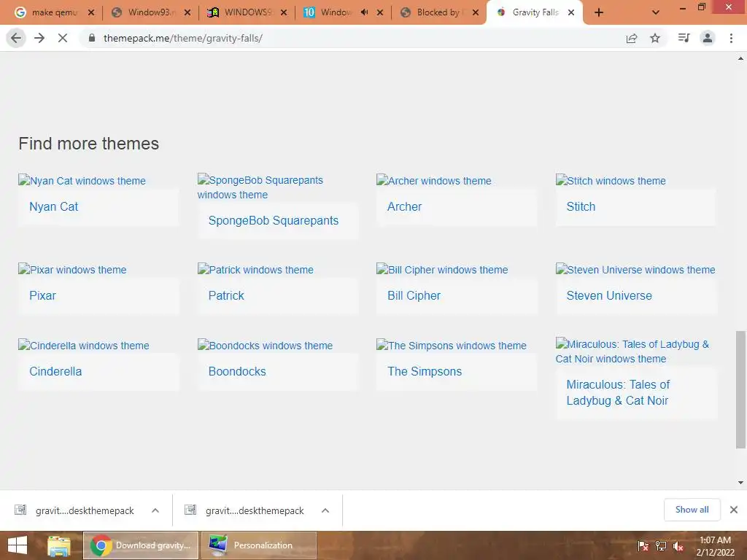This screenshot has width=747, height=560.
Task: Click page scrollbar up arrow
Action: click(741, 58)
